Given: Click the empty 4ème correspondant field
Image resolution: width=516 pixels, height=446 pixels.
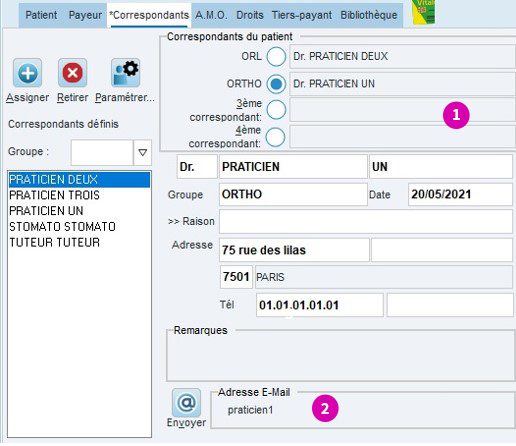Looking at the screenshot, I should 402,137.
